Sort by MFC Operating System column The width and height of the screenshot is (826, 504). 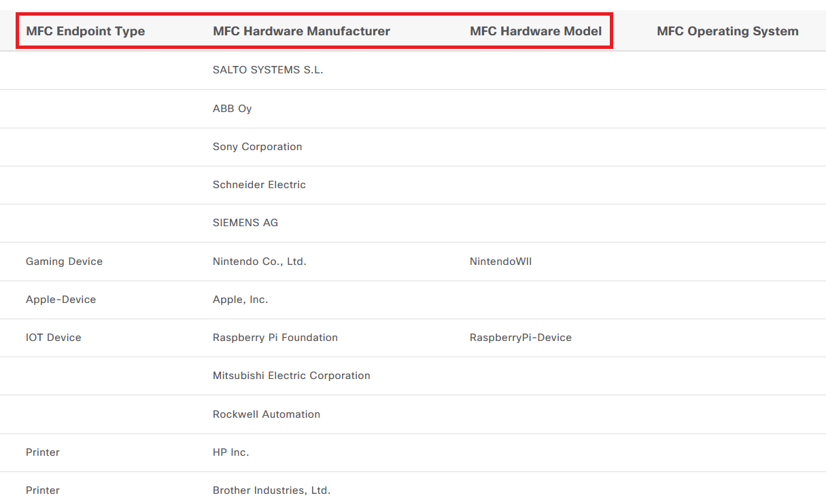click(x=727, y=31)
